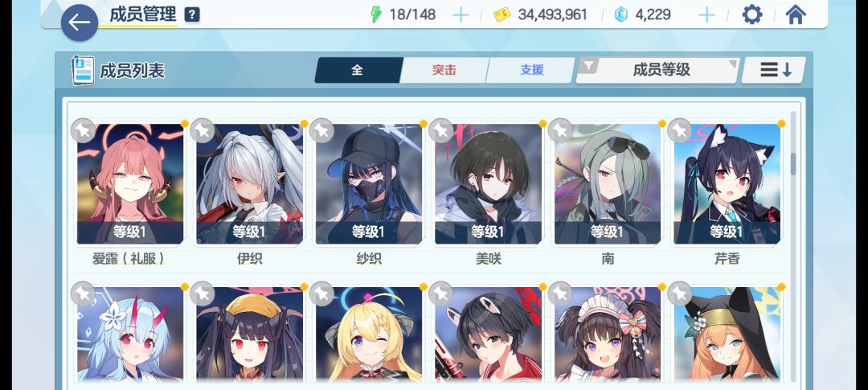Toggle sort order with the descending arrow button
The width and height of the screenshot is (868, 390).
(773, 70)
